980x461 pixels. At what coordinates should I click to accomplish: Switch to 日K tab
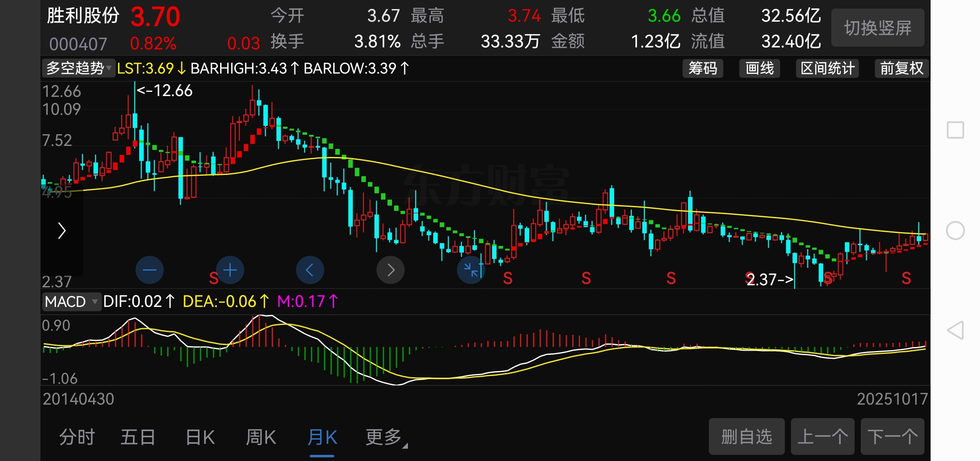pyautogui.click(x=200, y=437)
